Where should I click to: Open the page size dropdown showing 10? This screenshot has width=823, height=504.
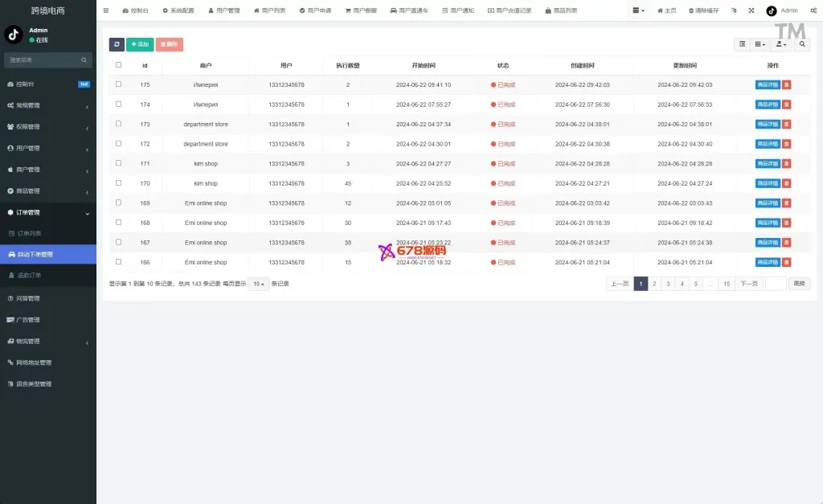point(258,284)
